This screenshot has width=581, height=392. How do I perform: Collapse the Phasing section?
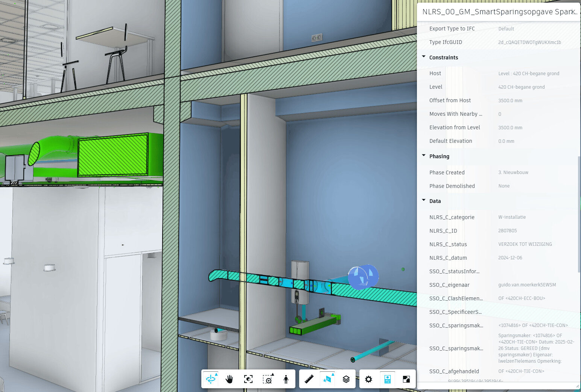point(424,156)
